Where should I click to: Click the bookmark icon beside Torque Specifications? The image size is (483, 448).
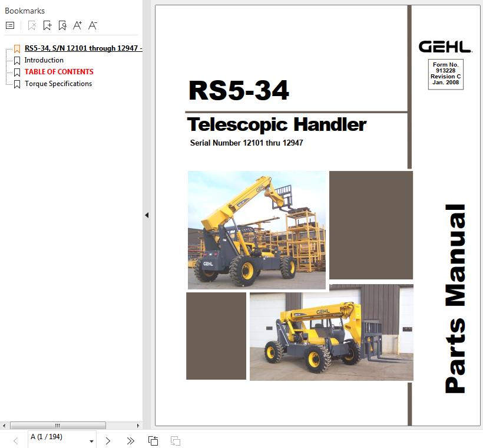point(17,84)
